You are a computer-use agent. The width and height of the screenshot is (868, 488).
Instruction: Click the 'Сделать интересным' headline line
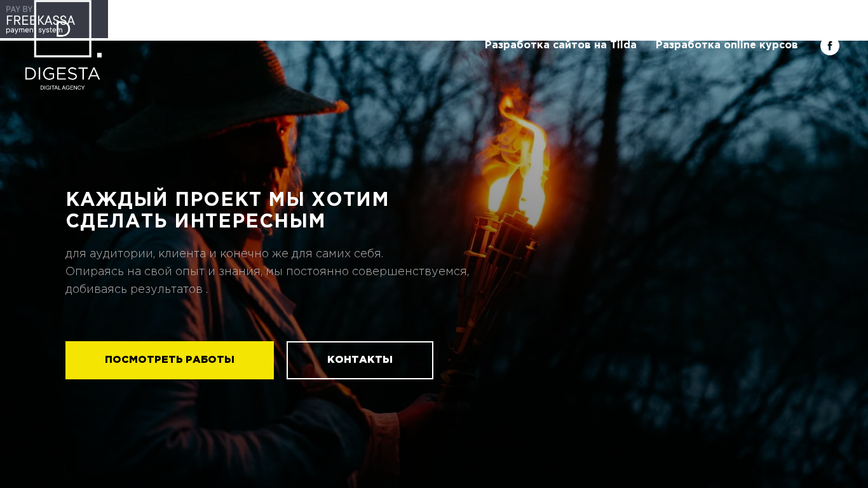click(x=196, y=220)
